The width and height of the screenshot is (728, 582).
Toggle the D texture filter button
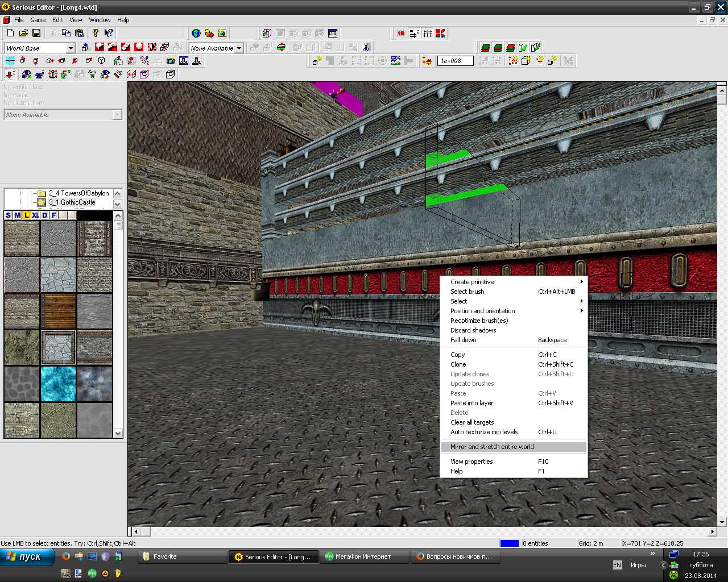(x=44, y=215)
